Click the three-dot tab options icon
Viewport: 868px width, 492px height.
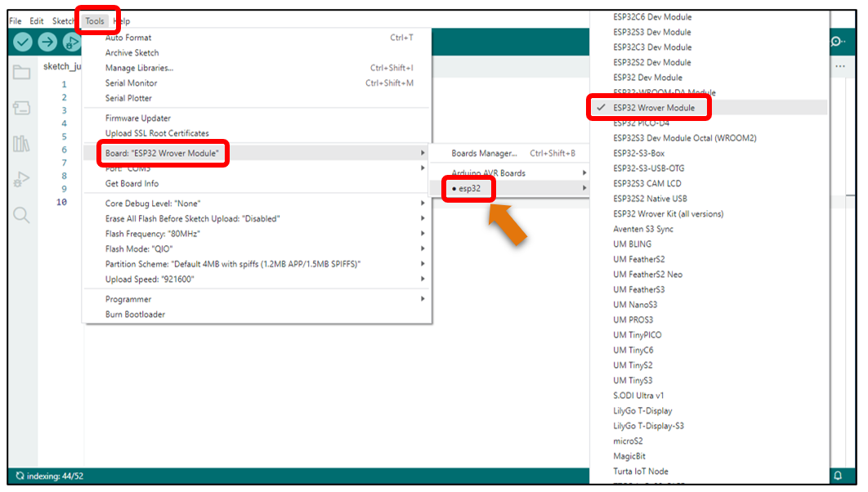(x=840, y=66)
